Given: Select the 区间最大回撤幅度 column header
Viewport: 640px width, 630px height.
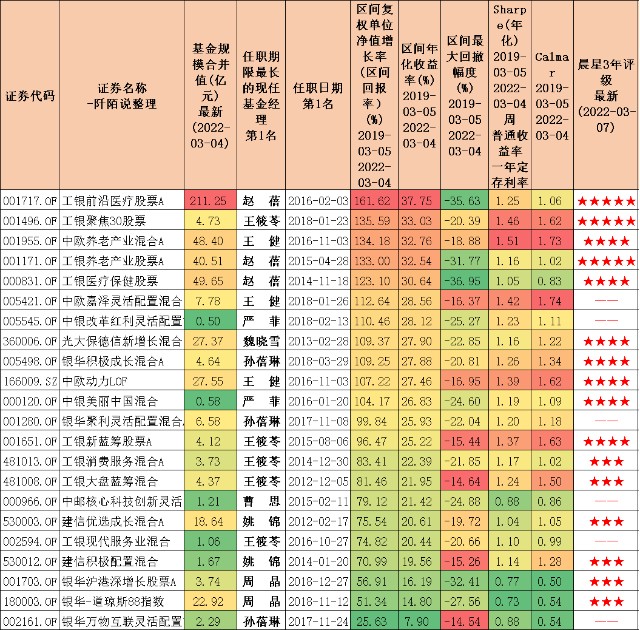Looking at the screenshot, I should [x=465, y=95].
